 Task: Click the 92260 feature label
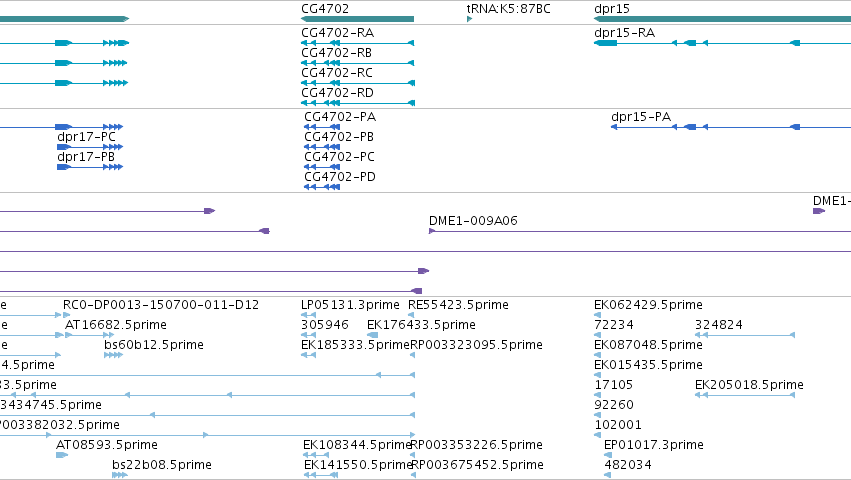click(614, 406)
